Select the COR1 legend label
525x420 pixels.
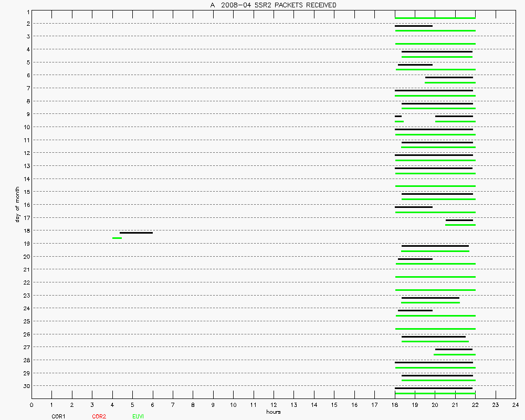58,416
